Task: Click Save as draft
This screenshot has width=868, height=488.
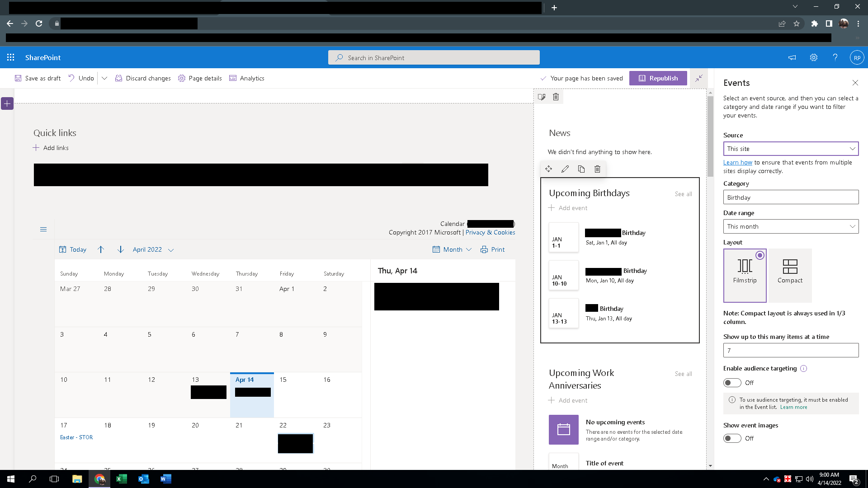Action: click(38, 78)
